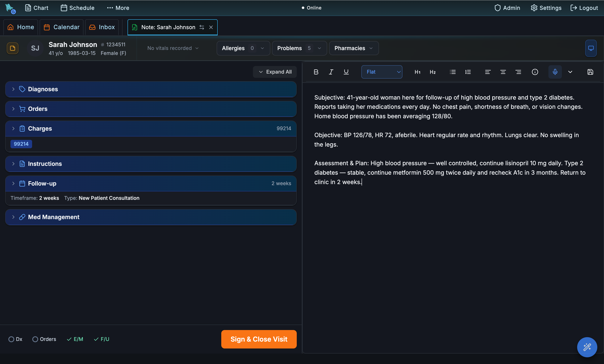Click inside the note text editor body
Screen dimensions: 604x364
pyautogui.click(x=453, y=218)
